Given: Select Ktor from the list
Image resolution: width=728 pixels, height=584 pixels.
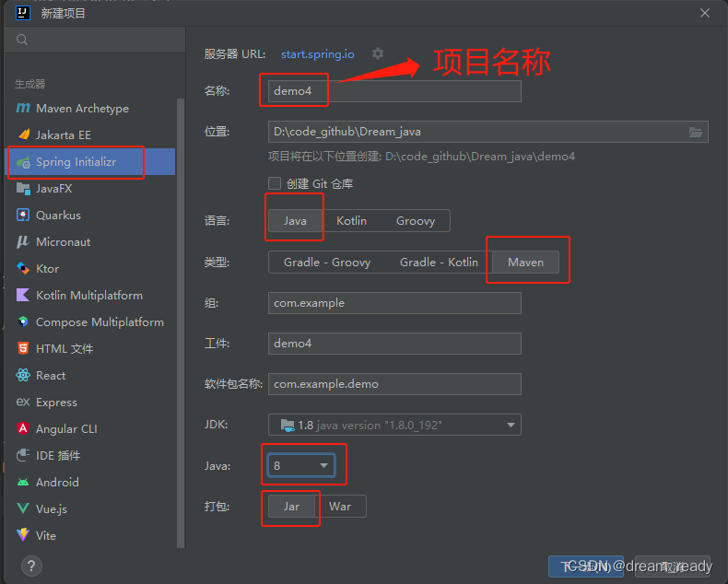Looking at the screenshot, I should [90, 269].
